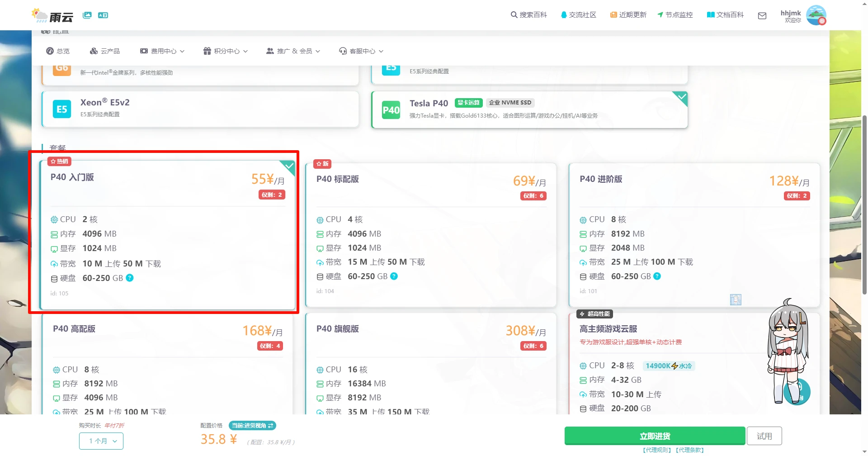Image resolution: width=868 pixels, height=456 pixels.
Task: Click the green 立即进货 button
Action: pos(655,436)
